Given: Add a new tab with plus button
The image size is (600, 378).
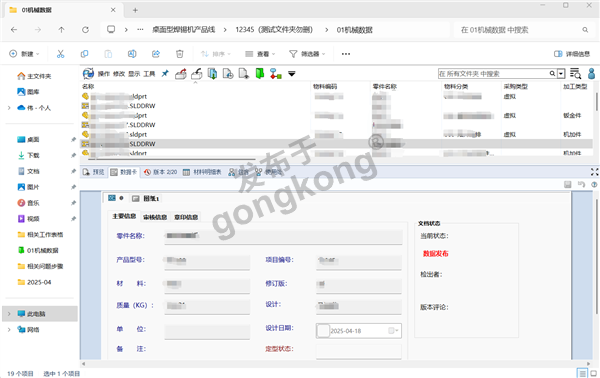Looking at the screenshot, I should click(x=135, y=10).
